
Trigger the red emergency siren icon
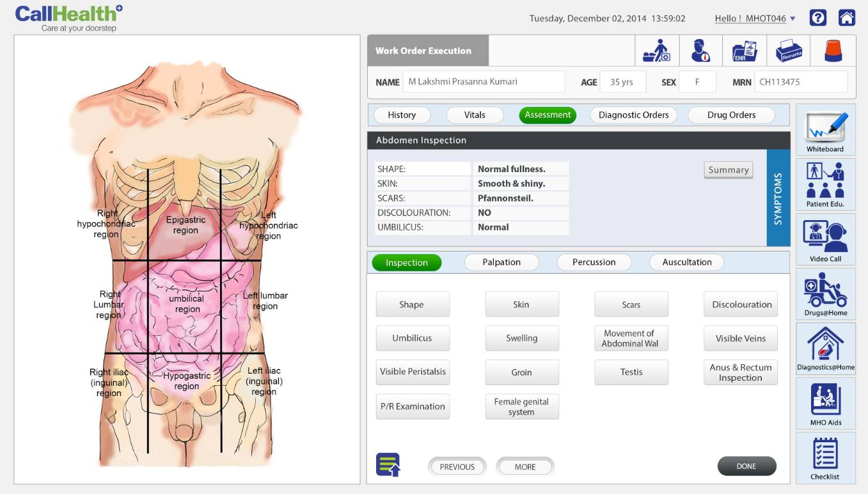point(833,51)
